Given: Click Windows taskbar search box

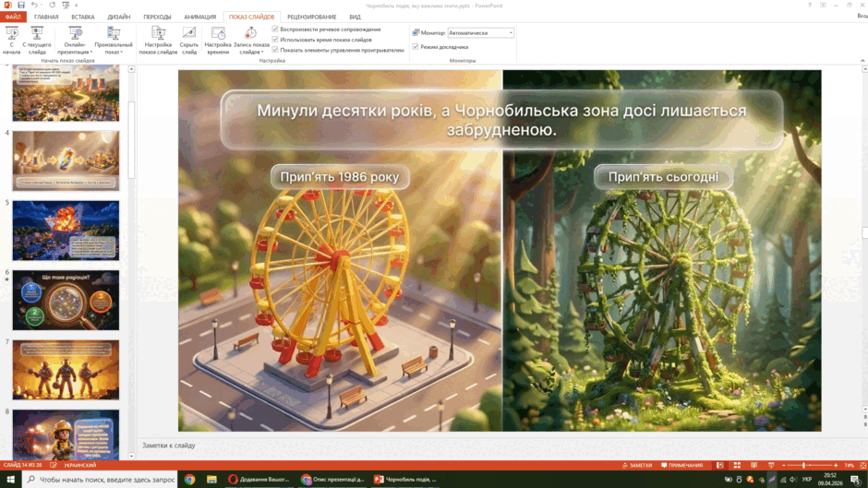Looking at the screenshot, I should [101, 479].
